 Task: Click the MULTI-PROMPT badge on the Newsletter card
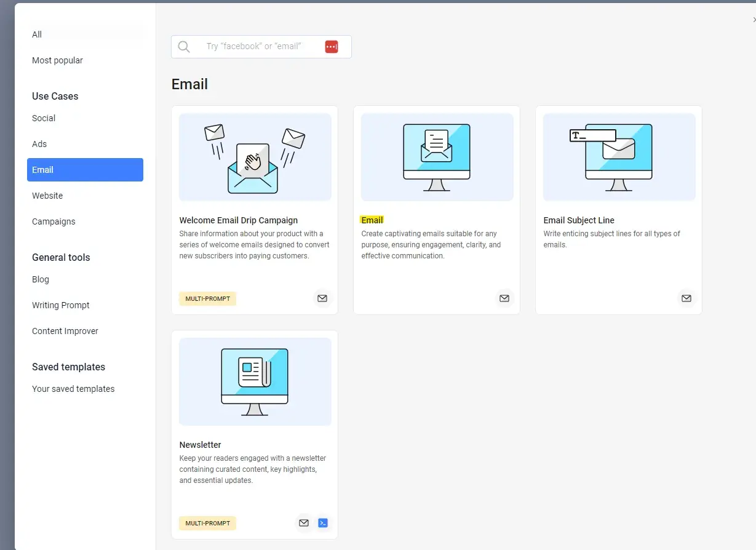[207, 522]
